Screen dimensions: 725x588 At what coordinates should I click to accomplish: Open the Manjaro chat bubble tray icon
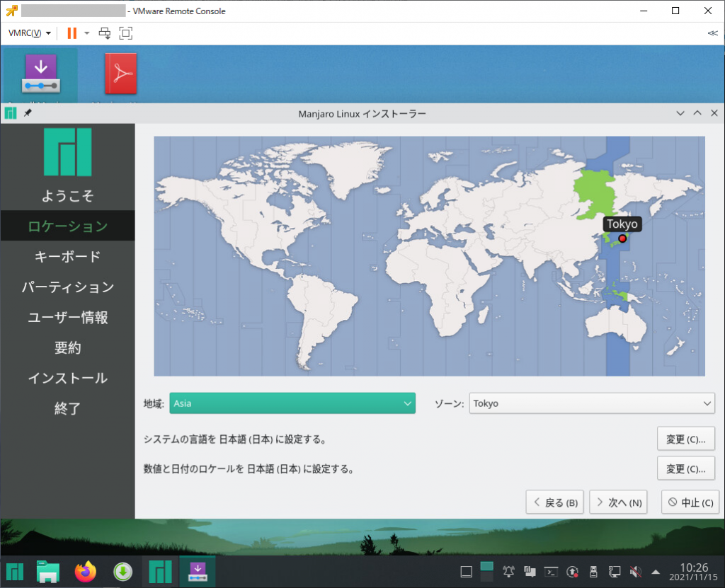pos(530,572)
